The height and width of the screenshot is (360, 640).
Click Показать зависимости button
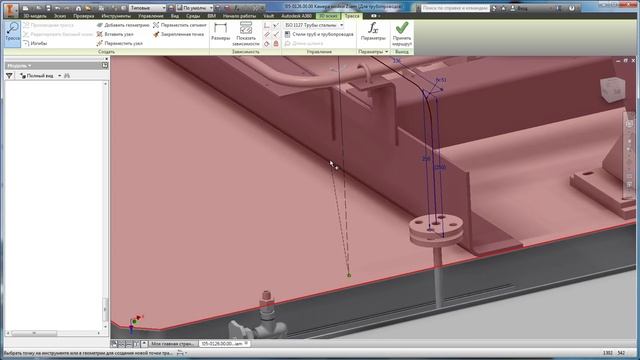click(x=246, y=33)
